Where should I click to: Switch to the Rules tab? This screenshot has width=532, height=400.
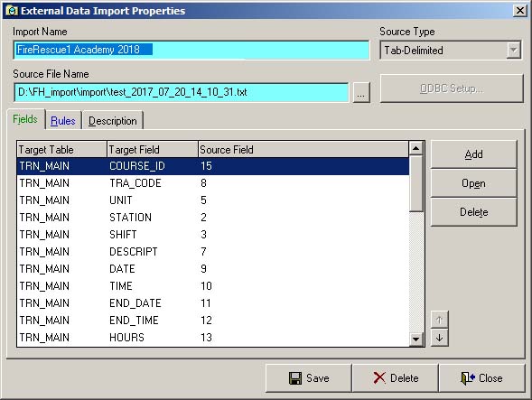pos(63,121)
